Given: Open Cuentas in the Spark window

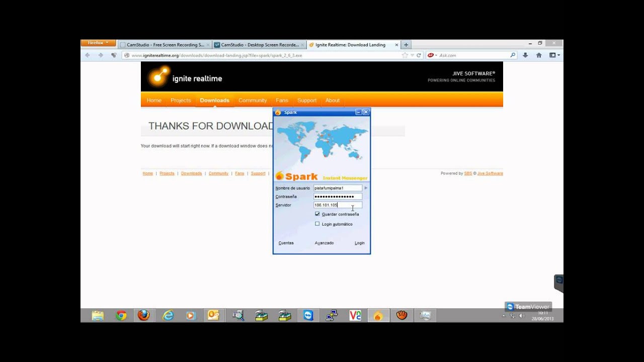Looking at the screenshot, I should tap(286, 243).
